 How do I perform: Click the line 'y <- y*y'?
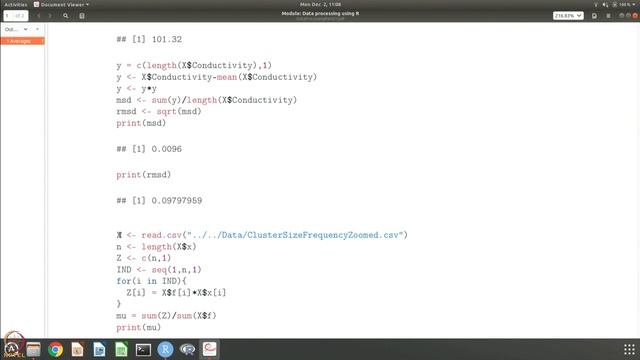click(x=136, y=89)
